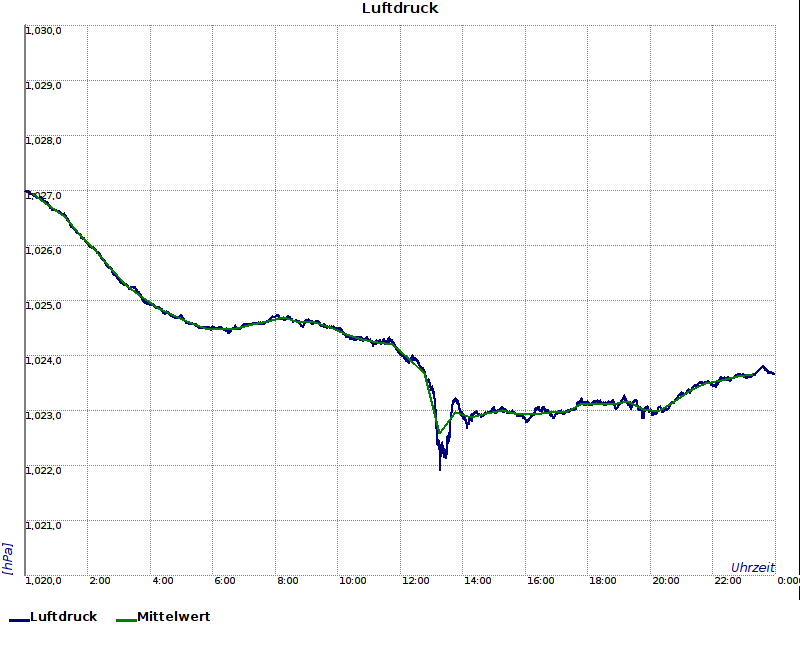Click the Mittelwert legend label

coord(173,616)
